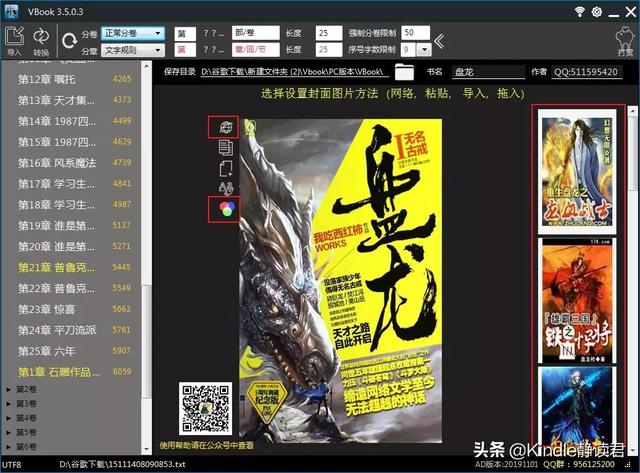
Task: Select highlighted chapter 第21章 普鲁克...
Action: pos(73,267)
